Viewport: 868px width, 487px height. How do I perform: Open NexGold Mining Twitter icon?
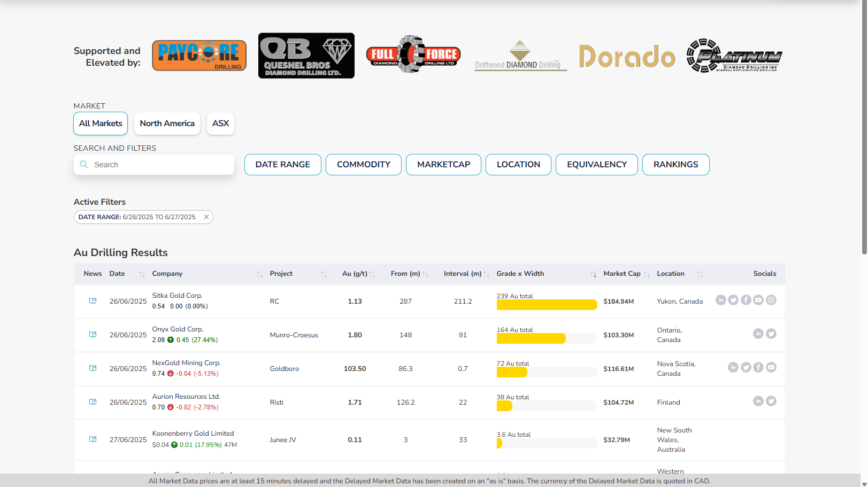[x=746, y=367]
